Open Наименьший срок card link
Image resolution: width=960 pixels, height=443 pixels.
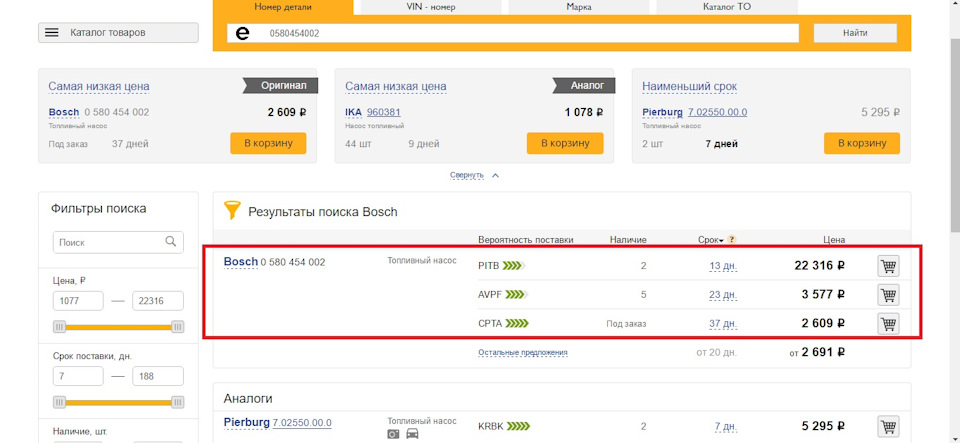point(689,86)
